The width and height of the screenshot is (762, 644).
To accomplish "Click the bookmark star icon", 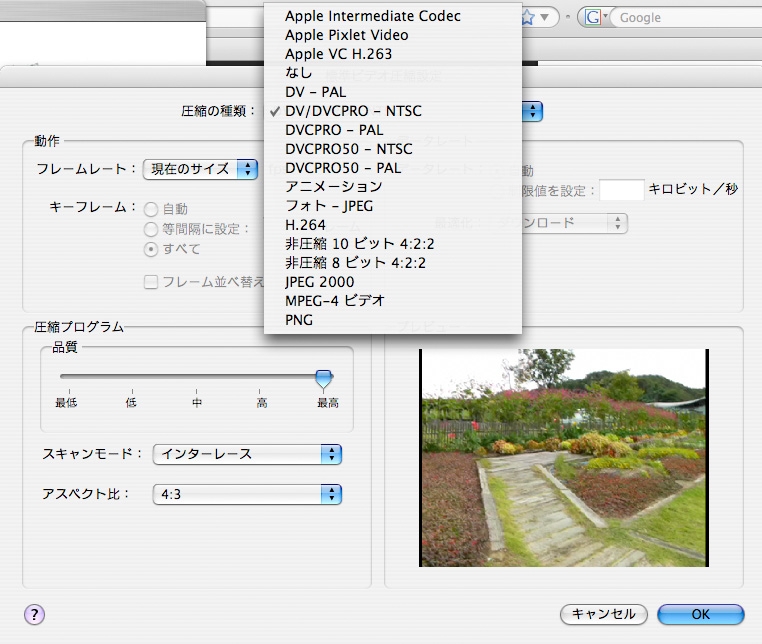I will (543, 18).
